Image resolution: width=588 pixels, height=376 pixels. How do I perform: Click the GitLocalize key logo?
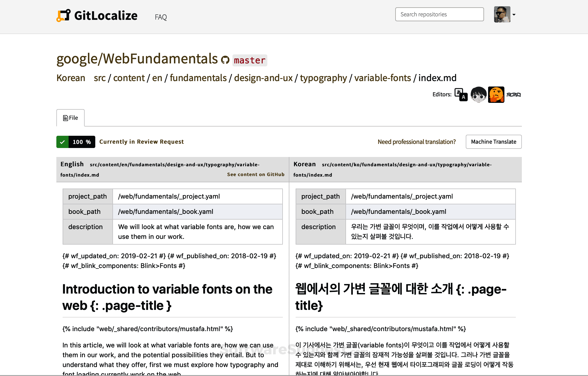click(x=63, y=16)
